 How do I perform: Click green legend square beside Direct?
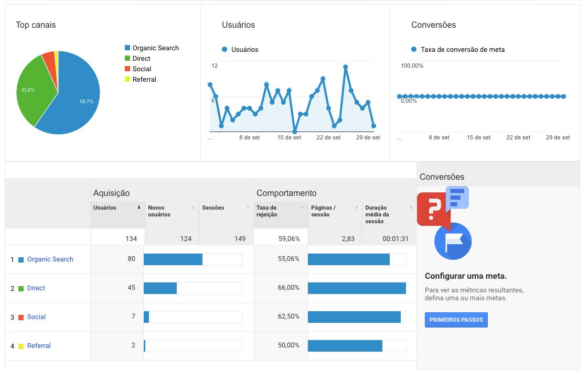pyautogui.click(x=127, y=59)
